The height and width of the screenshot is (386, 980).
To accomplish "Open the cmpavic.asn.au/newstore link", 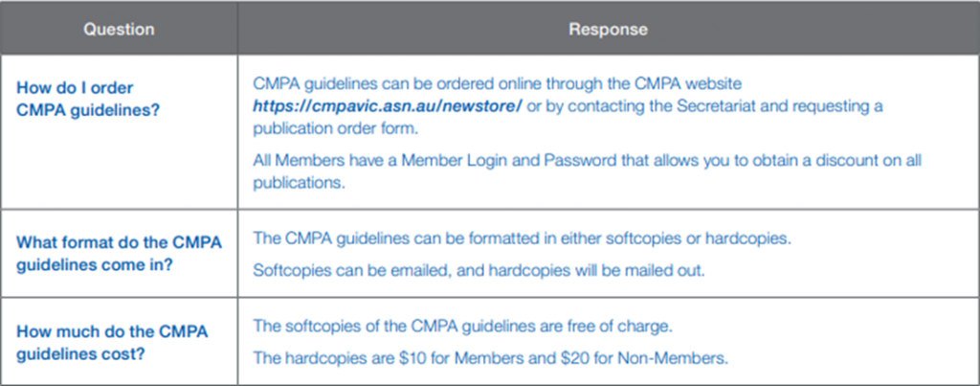I will pos(387,106).
